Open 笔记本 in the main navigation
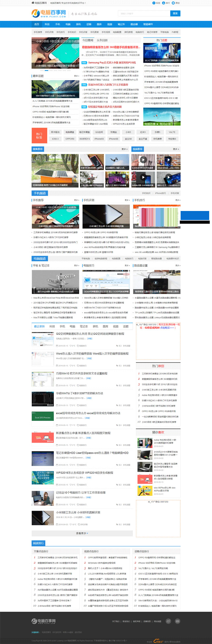The image size is (212, 644). pos(121,24)
